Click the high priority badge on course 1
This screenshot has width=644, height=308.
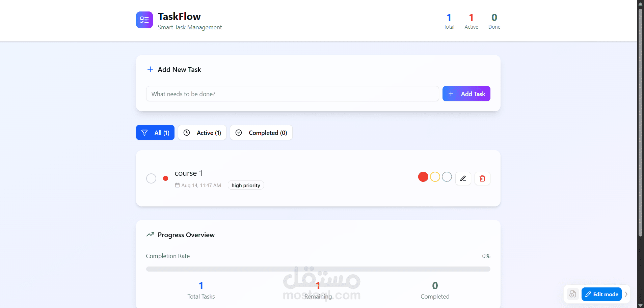pos(246,185)
